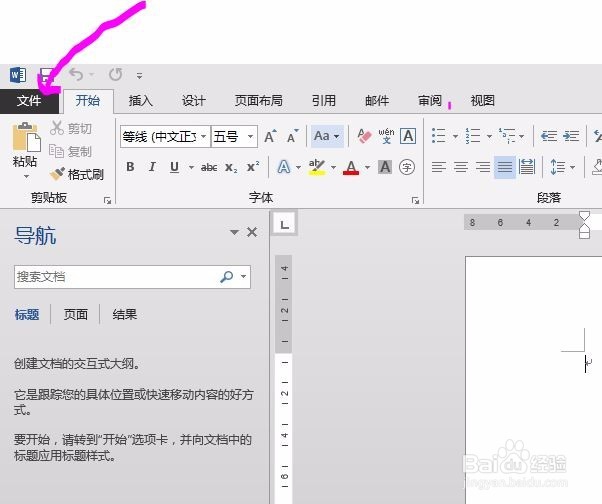This screenshot has width=602, height=504.
Task: Insert enclosed character 字 icon
Action: pos(407,167)
